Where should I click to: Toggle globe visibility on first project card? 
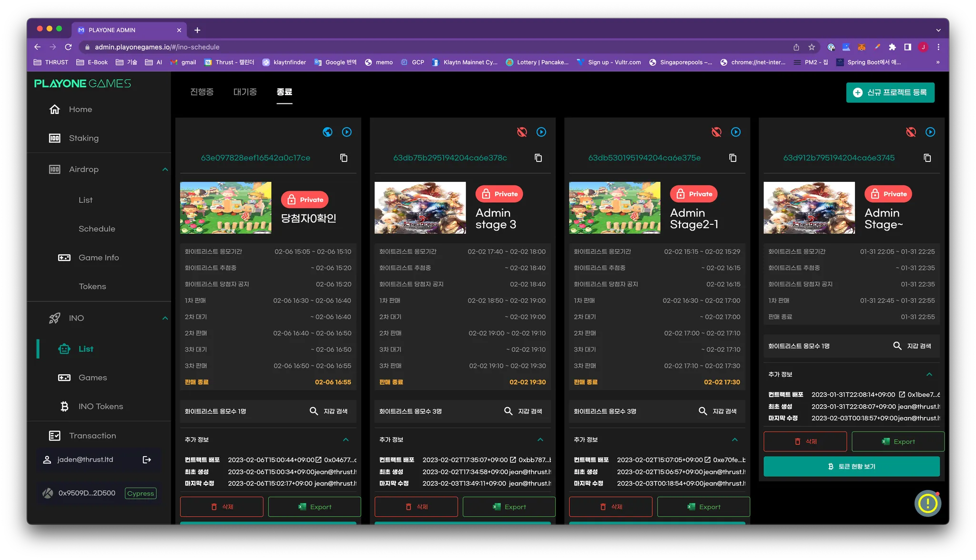(x=327, y=132)
